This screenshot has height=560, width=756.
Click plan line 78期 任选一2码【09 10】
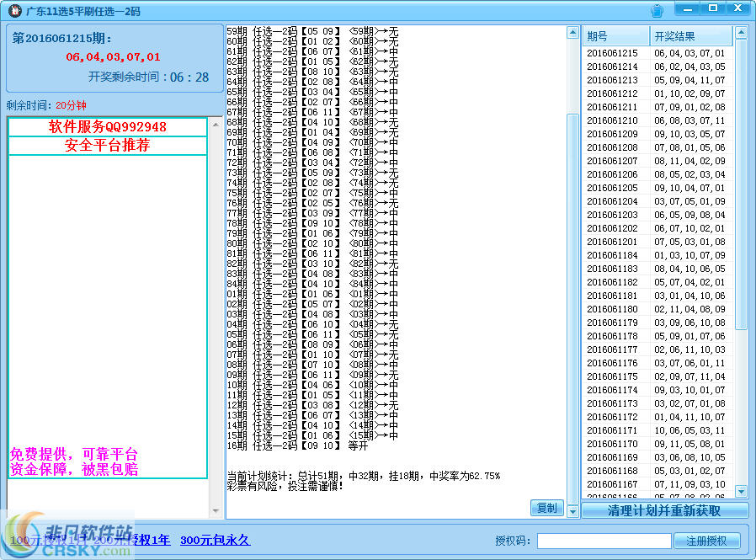(x=313, y=223)
